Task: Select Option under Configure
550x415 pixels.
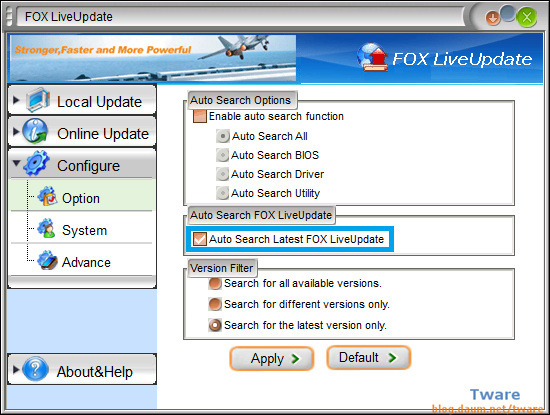Action: 82,196
